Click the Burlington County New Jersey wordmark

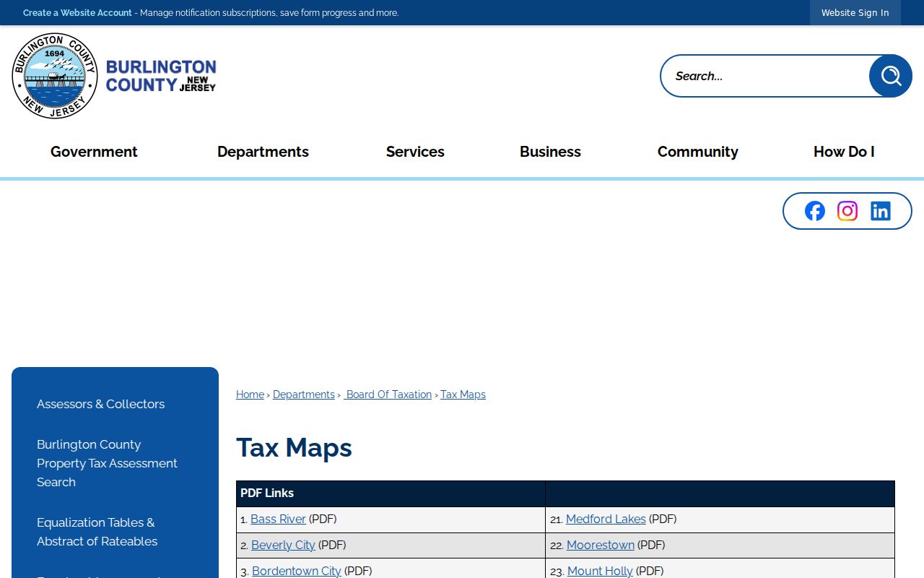point(161,76)
